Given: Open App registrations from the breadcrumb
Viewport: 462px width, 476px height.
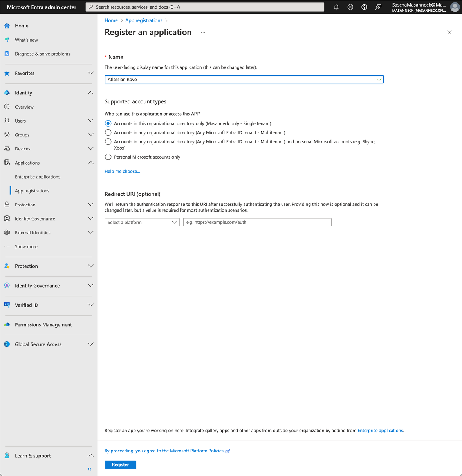Looking at the screenshot, I should coord(144,20).
